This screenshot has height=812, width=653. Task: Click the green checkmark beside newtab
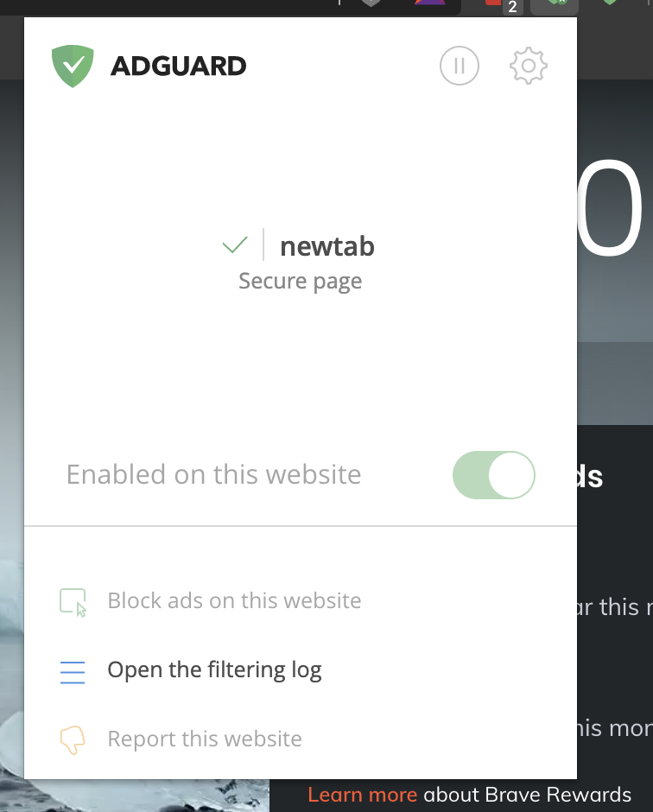tap(234, 245)
